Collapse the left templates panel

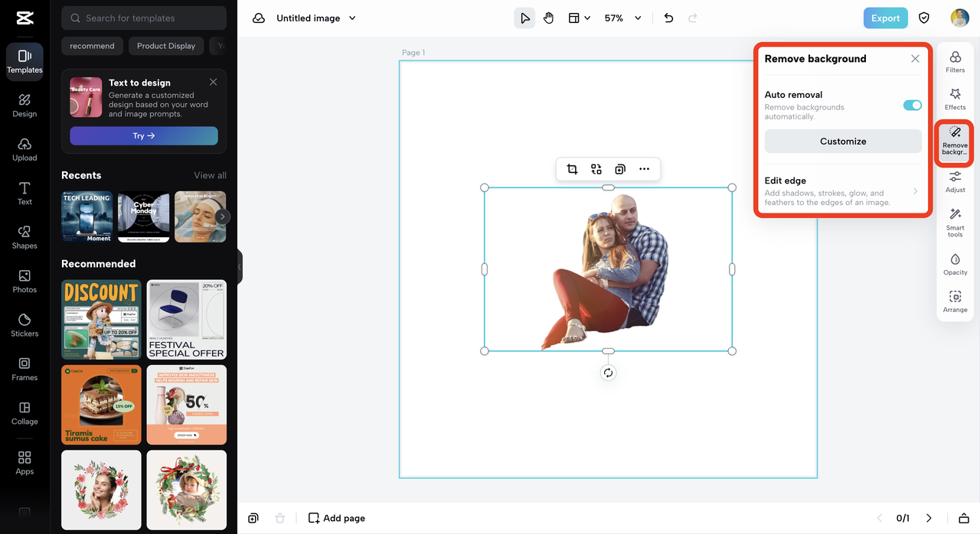pyautogui.click(x=240, y=267)
